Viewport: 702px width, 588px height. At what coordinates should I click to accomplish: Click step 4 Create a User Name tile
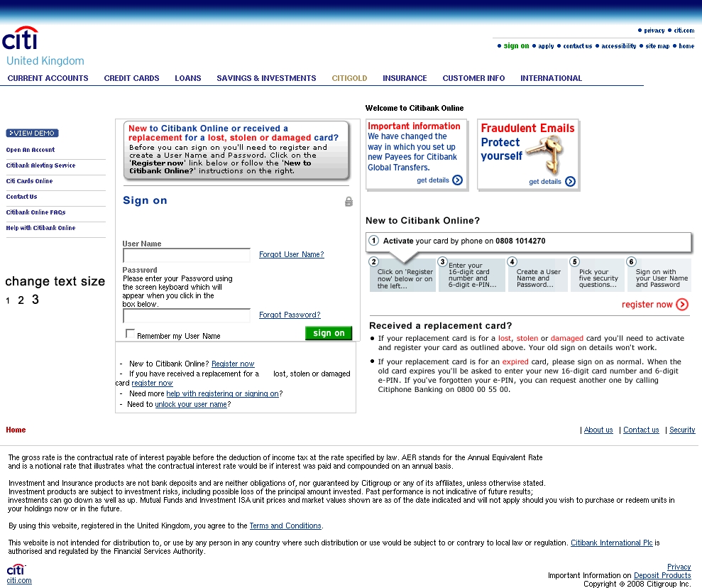(x=538, y=275)
